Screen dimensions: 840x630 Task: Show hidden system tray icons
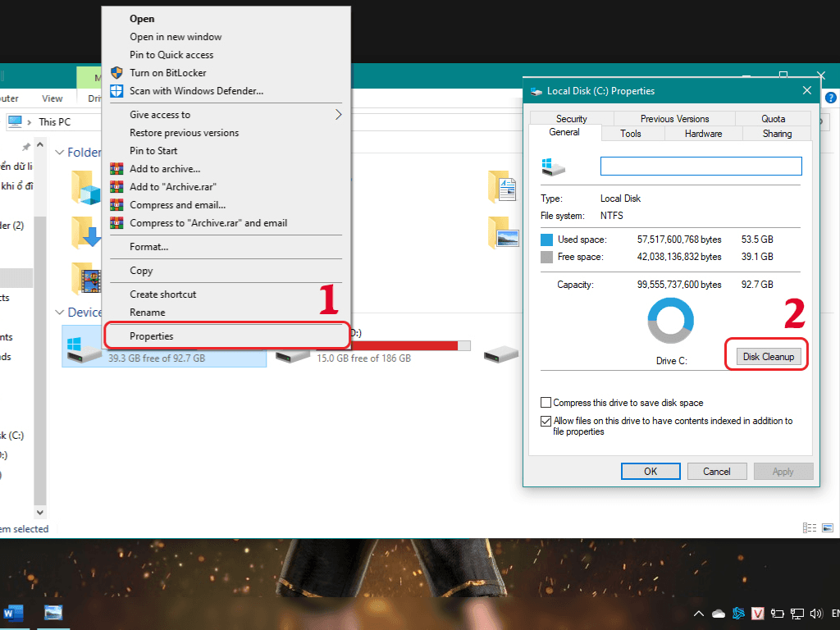pos(699,614)
